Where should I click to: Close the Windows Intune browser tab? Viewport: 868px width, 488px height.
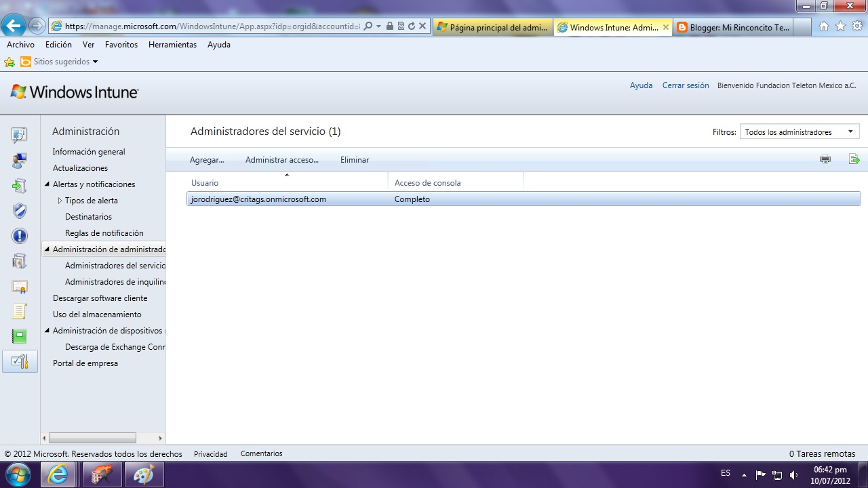click(665, 27)
